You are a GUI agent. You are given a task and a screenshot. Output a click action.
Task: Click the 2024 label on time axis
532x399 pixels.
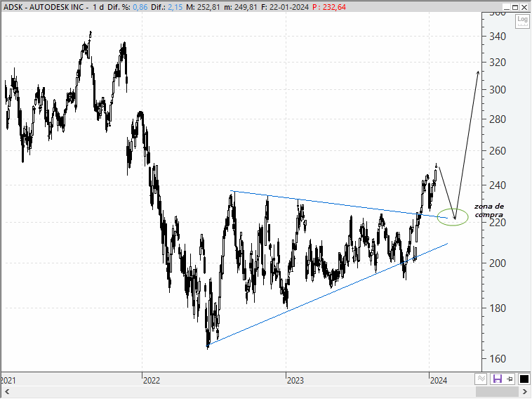[x=439, y=380]
